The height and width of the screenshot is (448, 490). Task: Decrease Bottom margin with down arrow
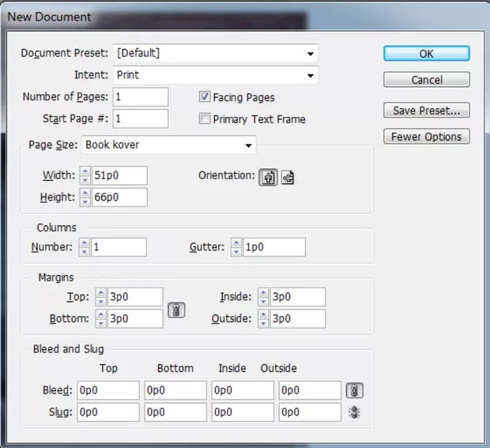pyautogui.click(x=100, y=323)
